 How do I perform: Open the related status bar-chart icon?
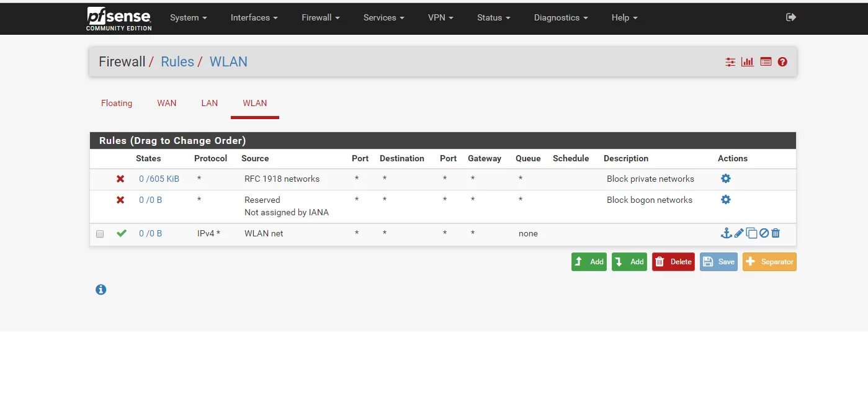click(x=748, y=62)
